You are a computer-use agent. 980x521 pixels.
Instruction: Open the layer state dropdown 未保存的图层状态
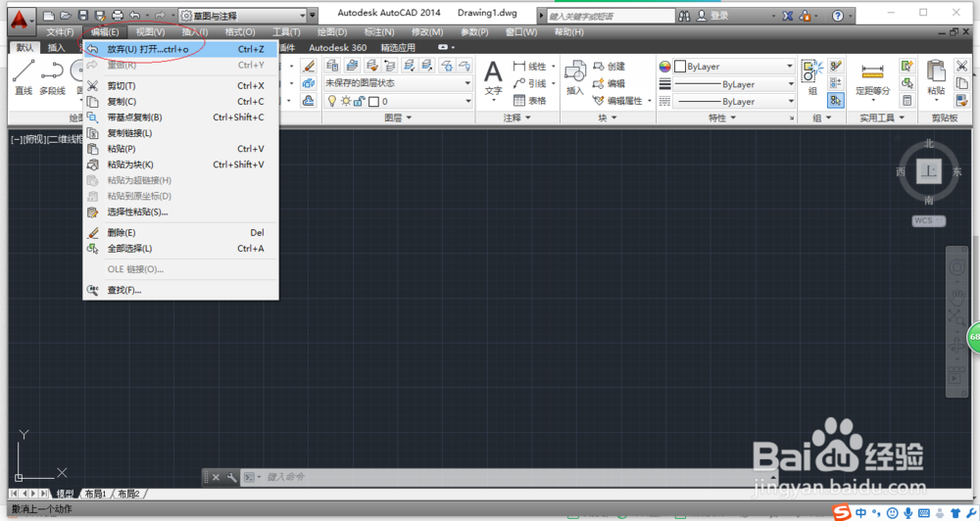pos(398,83)
